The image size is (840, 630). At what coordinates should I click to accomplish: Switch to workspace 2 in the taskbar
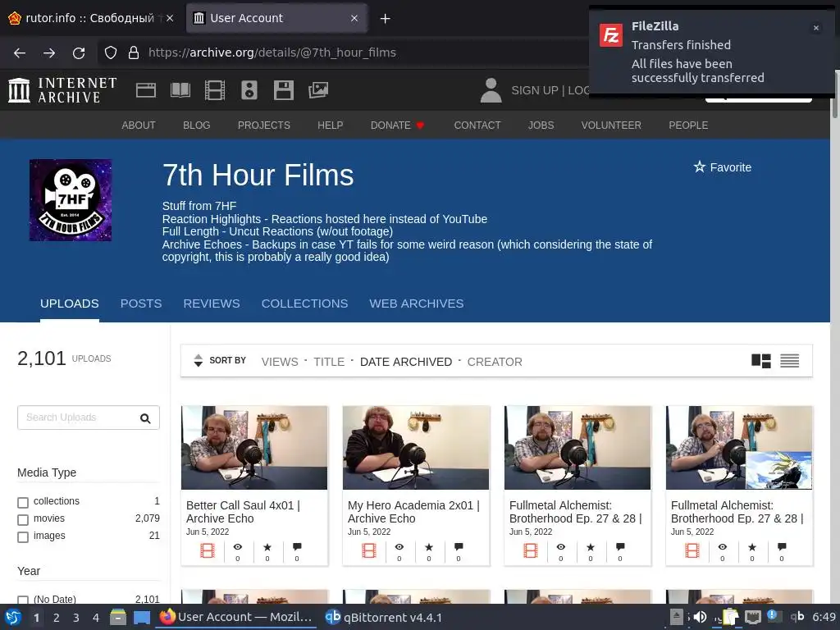coord(57,618)
